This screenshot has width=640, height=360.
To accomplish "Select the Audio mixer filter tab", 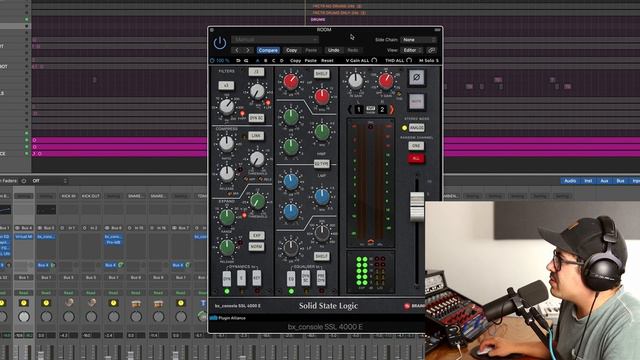I will [x=570, y=181].
